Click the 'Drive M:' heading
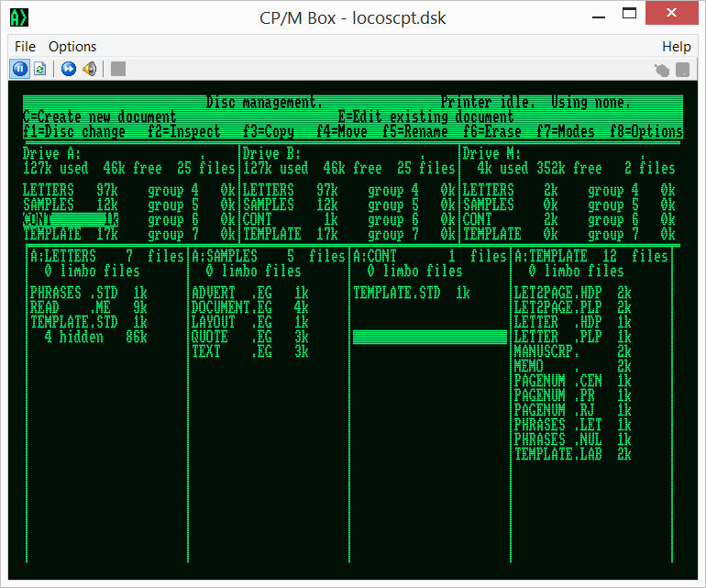Image resolution: width=706 pixels, height=588 pixels. [491, 153]
